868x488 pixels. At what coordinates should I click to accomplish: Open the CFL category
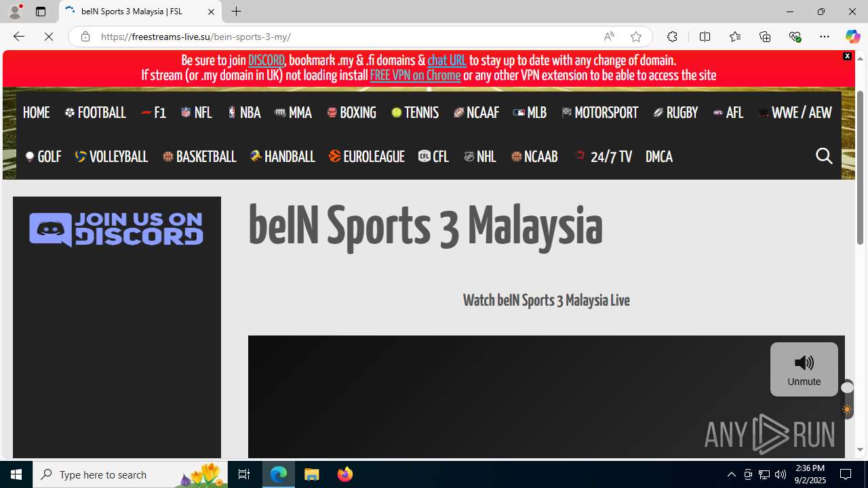coord(433,157)
